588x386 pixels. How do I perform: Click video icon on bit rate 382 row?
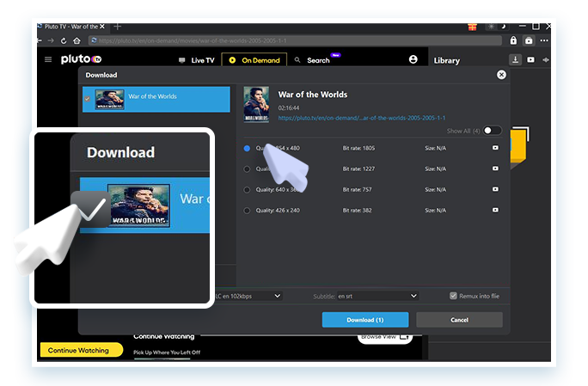point(495,210)
